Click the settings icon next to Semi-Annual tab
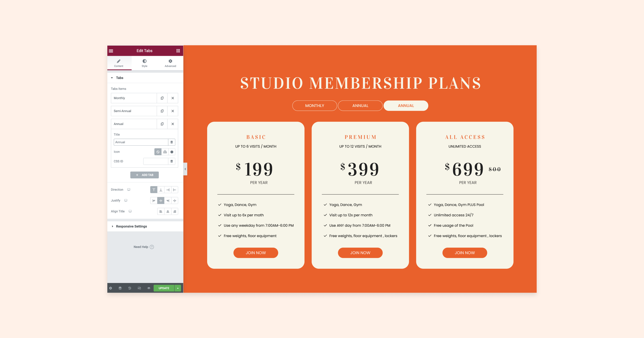Image resolution: width=644 pixels, height=338 pixels. 163,111
